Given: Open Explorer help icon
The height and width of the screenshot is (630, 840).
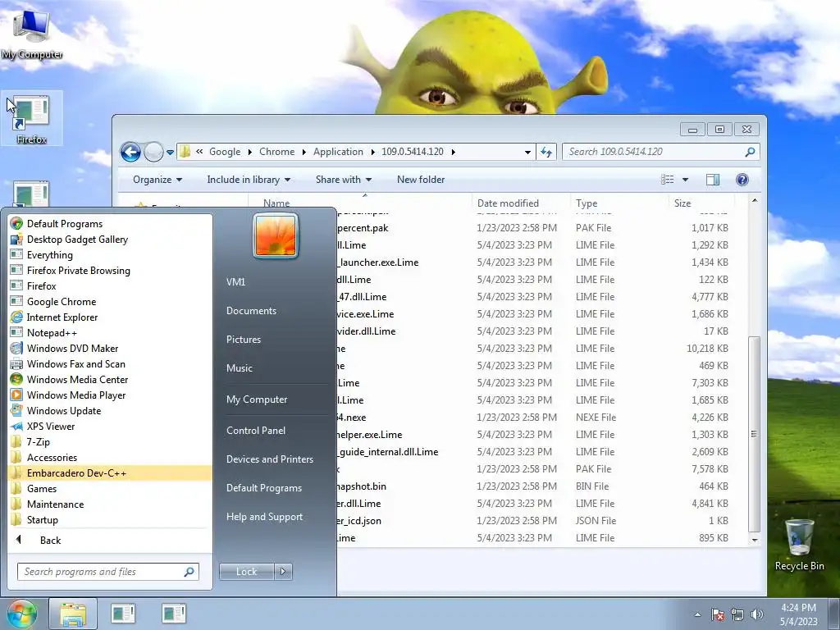Looking at the screenshot, I should point(742,180).
